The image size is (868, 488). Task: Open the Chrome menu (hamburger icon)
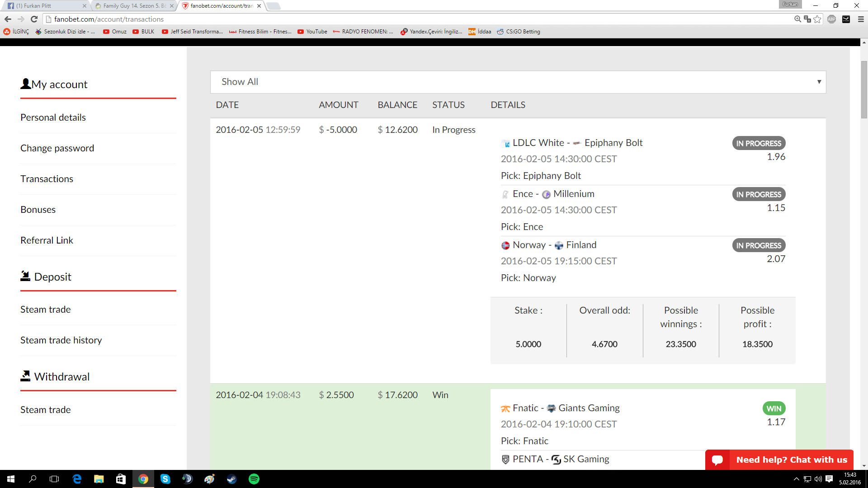[861, 19]
